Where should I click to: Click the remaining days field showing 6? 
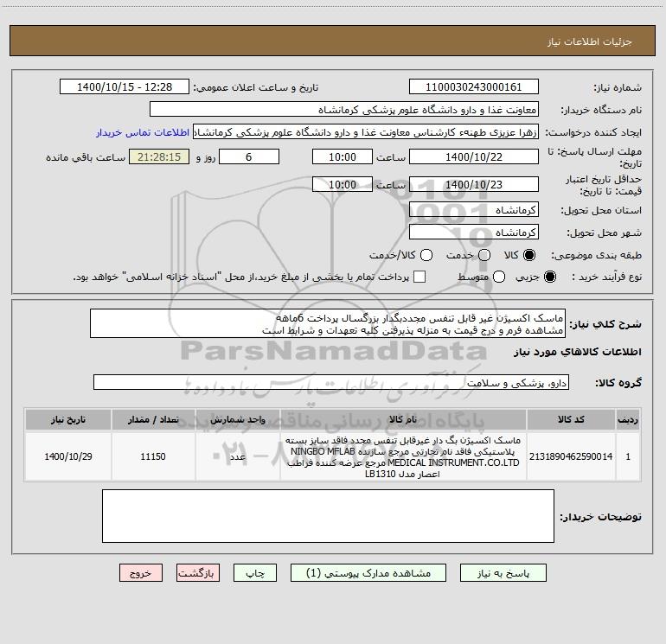tap(249, 156)
